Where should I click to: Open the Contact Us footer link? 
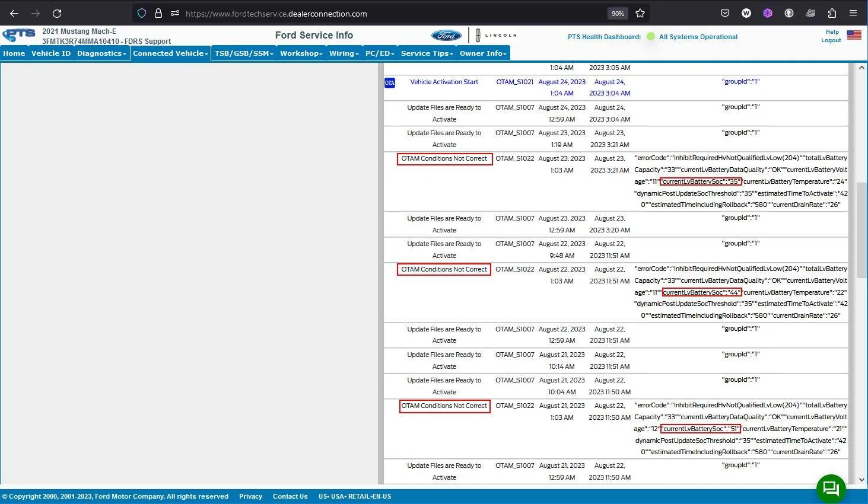pyautogui.click(x=290, y=496)
